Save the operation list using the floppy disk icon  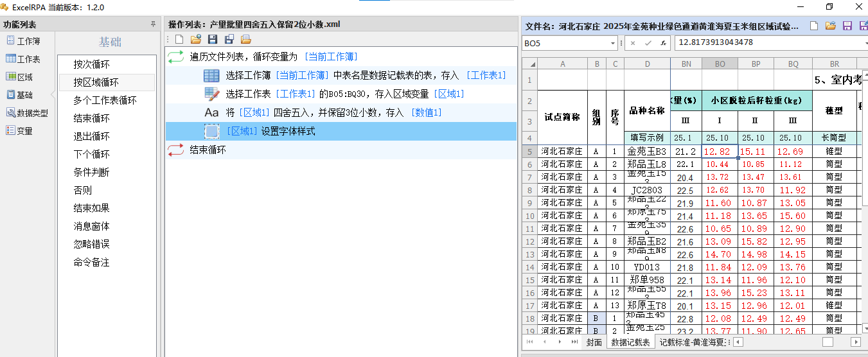tap(213, 39)
